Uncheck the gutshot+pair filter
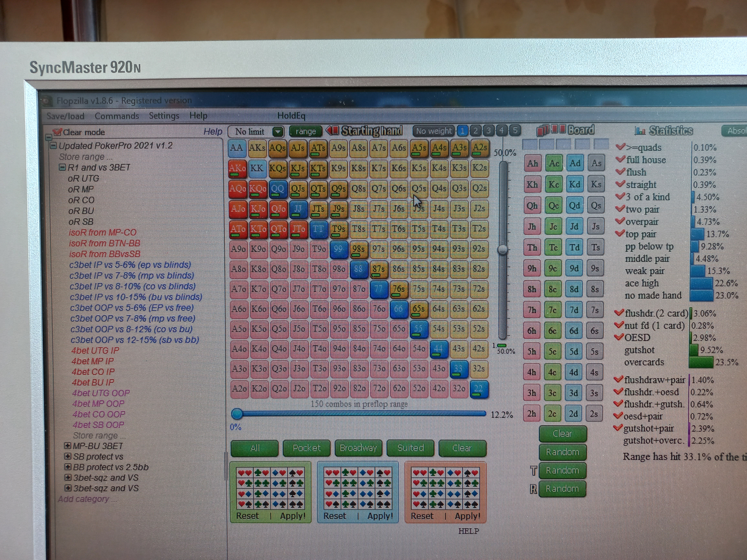This screenshot has height=560, width=747. pos(618,428)
